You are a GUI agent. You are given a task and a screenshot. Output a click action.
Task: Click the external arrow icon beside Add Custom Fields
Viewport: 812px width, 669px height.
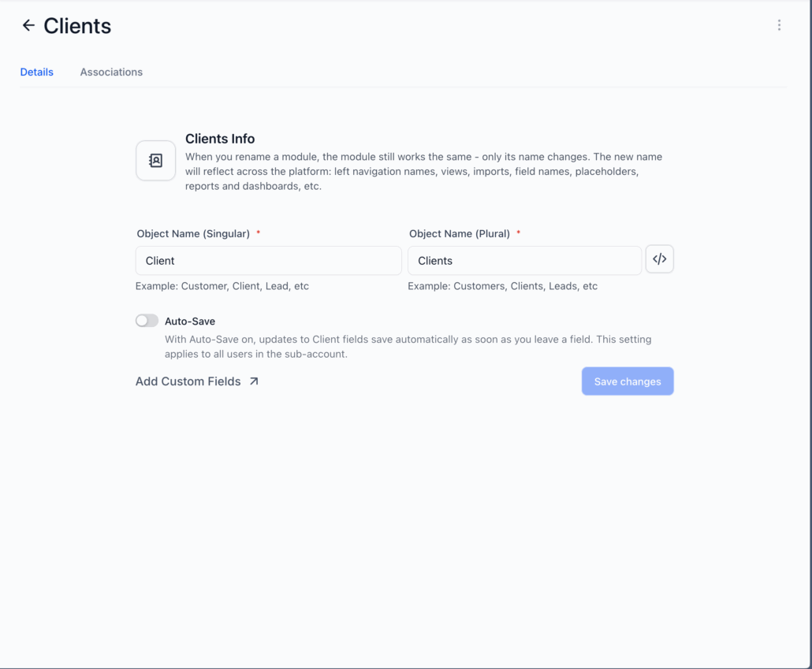point(254,381)
